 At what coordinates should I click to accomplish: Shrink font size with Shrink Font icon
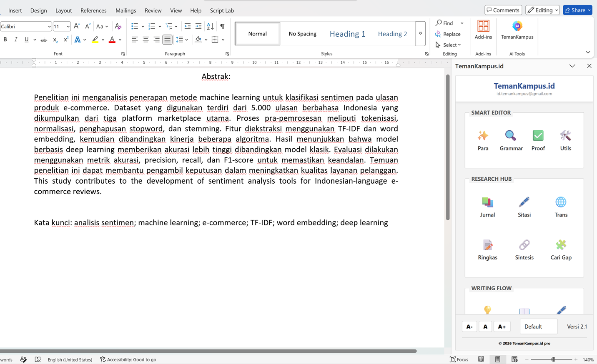tap(88, 26)
